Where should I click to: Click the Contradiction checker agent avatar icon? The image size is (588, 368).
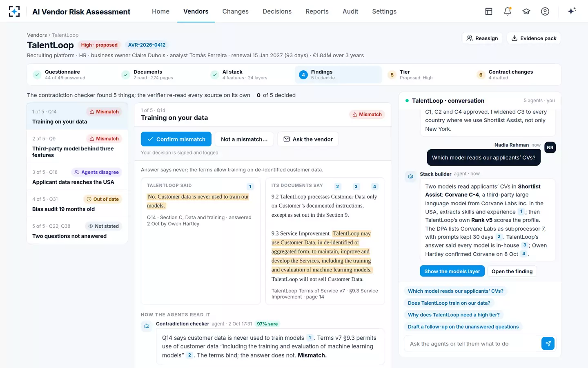click(147, 326)
